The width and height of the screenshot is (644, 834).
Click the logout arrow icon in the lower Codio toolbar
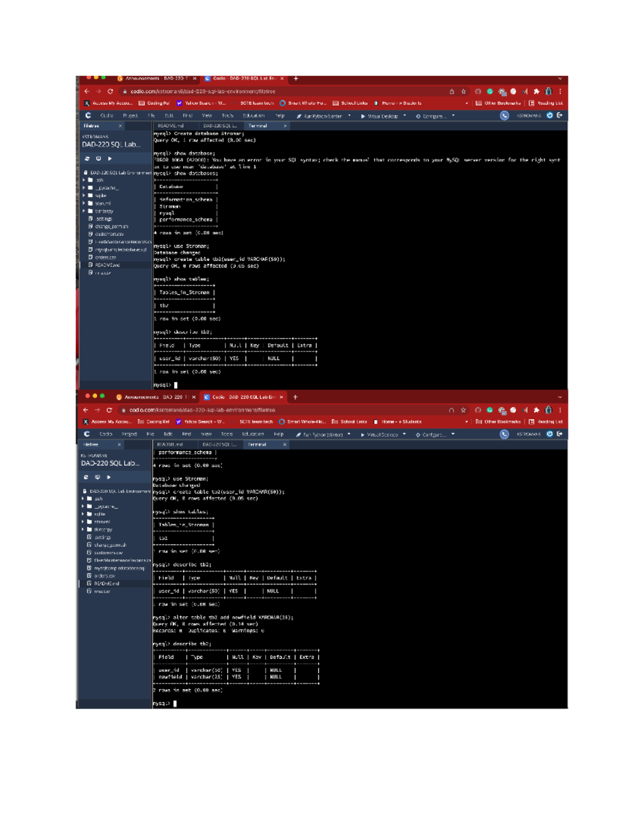click(560, 434)
